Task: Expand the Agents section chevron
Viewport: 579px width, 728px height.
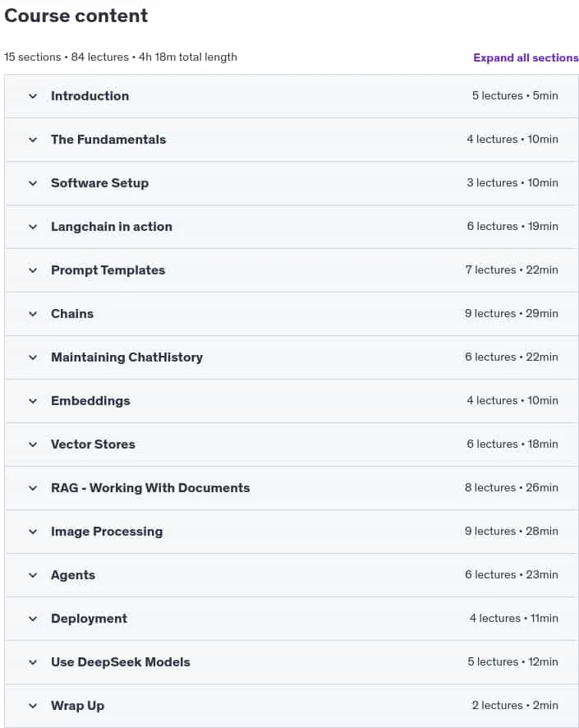Action: tap(33, 575)
